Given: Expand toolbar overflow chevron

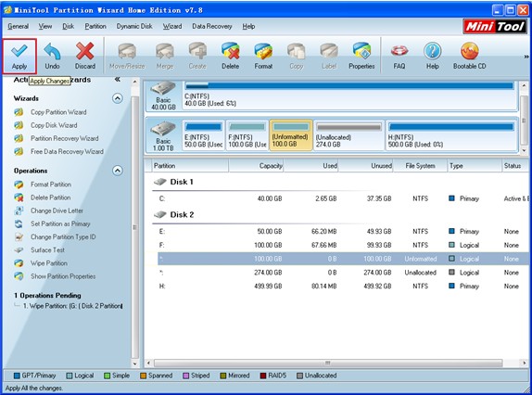Looking at the screenshot, I should pos(526,57).
